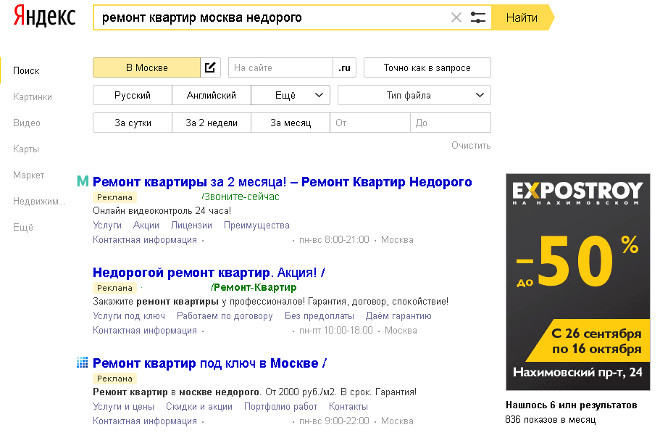Click the На сайте input field
This screenshot has height=438, width=660.
point(280,68)
